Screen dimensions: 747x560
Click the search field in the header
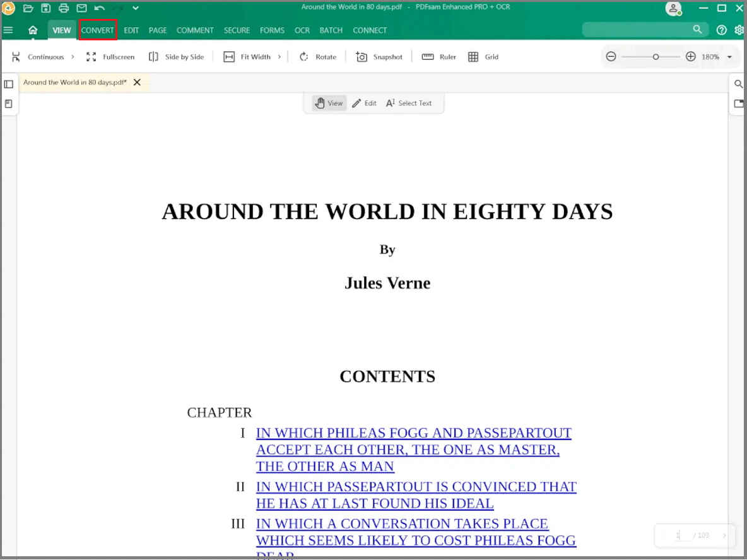click(x=637, y=30)
